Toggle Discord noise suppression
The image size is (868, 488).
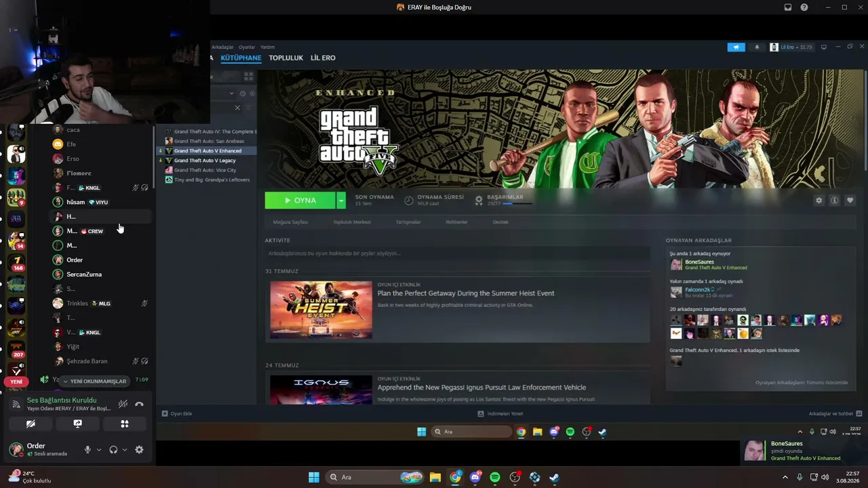pyautogui.click(x=123, y=405)
